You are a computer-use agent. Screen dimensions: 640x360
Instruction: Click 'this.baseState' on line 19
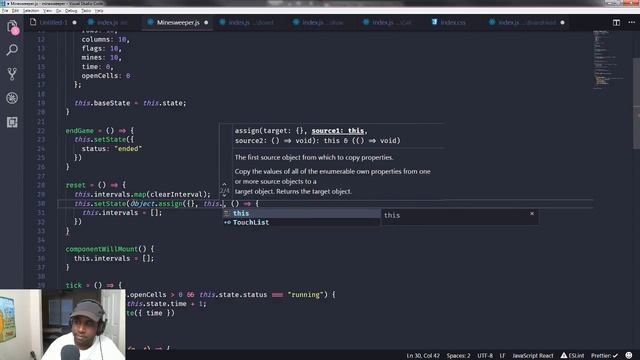tap(102, 103)
